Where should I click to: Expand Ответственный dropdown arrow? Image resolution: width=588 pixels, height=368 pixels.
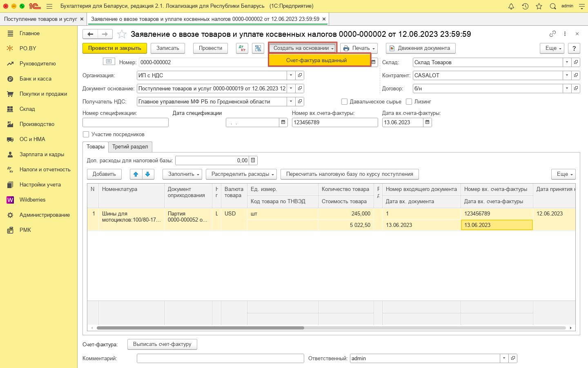[x=504, y=358]
